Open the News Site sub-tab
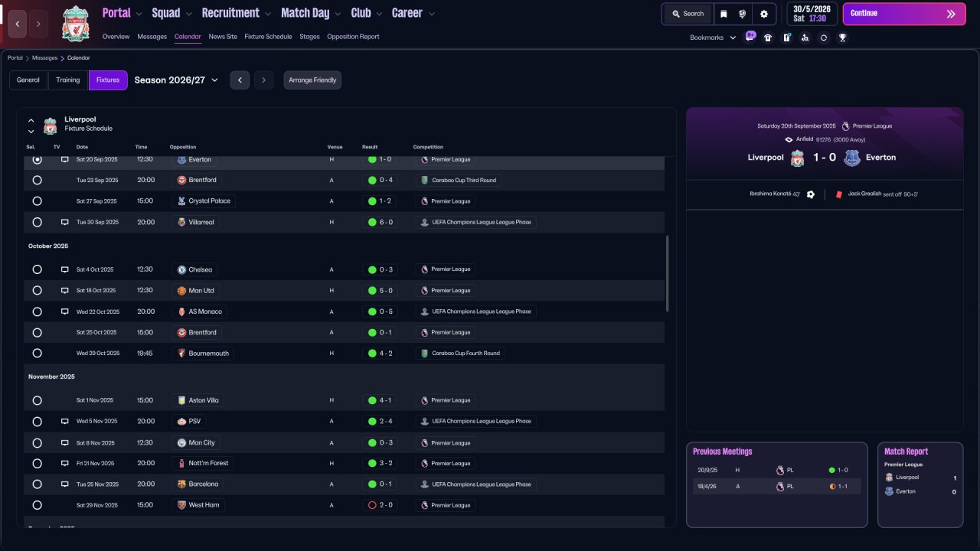Image resolution: width=980 pixels, height=551 pixels. click(223, 37)
